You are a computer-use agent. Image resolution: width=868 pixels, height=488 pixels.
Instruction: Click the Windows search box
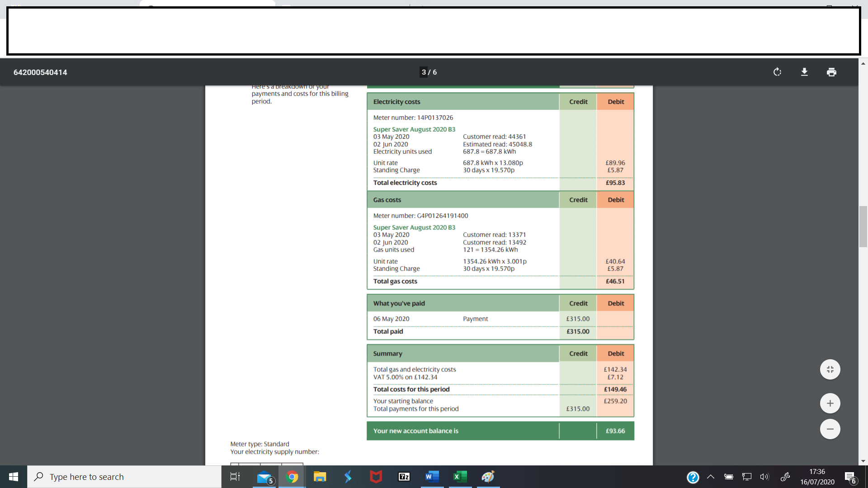124,477
